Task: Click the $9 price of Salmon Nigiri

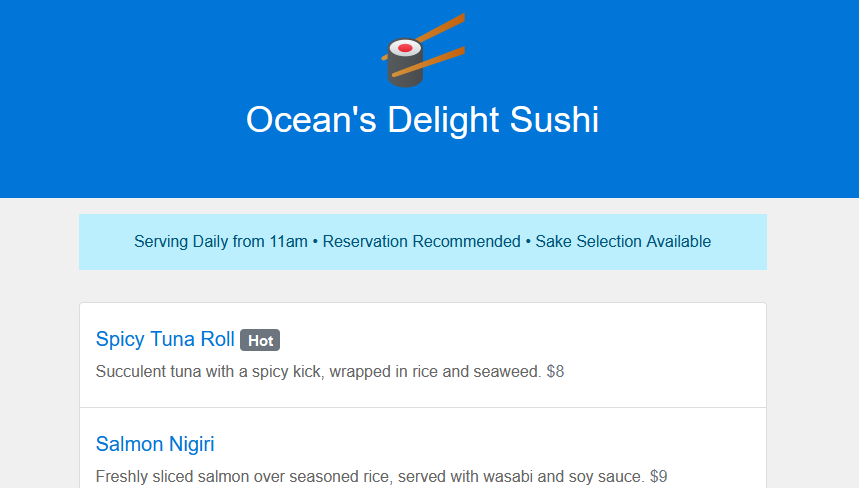Action: [x=658, y=476]
